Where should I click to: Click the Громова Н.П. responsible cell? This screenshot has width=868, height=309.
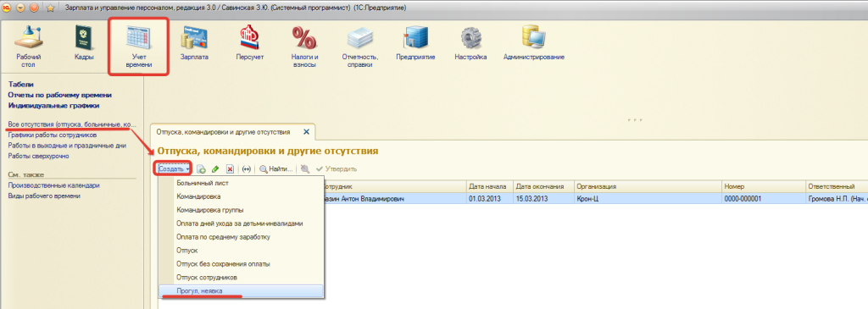(837, 198)
